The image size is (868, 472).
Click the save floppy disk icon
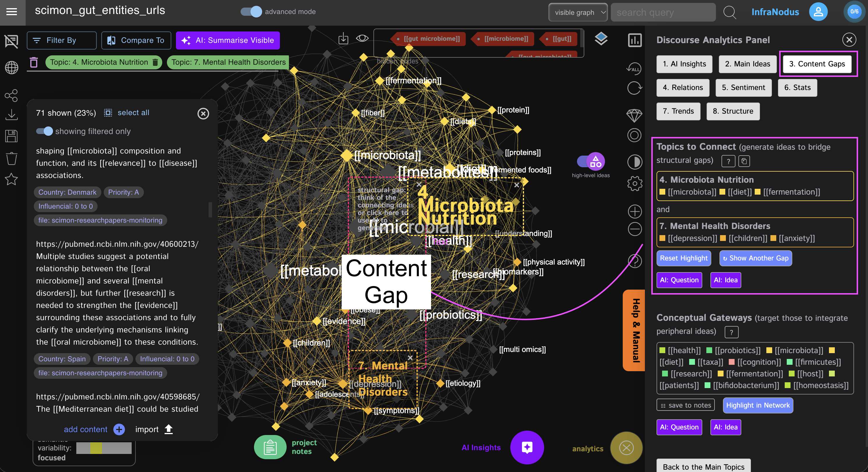tap(11, 136)
